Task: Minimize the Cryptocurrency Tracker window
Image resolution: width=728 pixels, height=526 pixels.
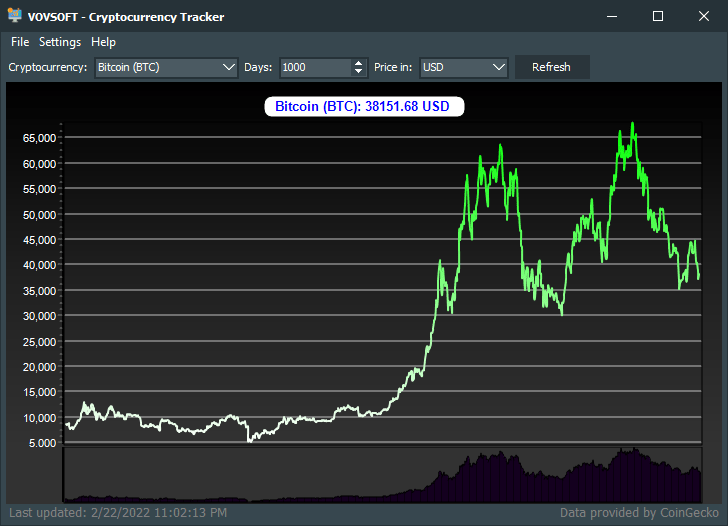Action: [612, 16]
